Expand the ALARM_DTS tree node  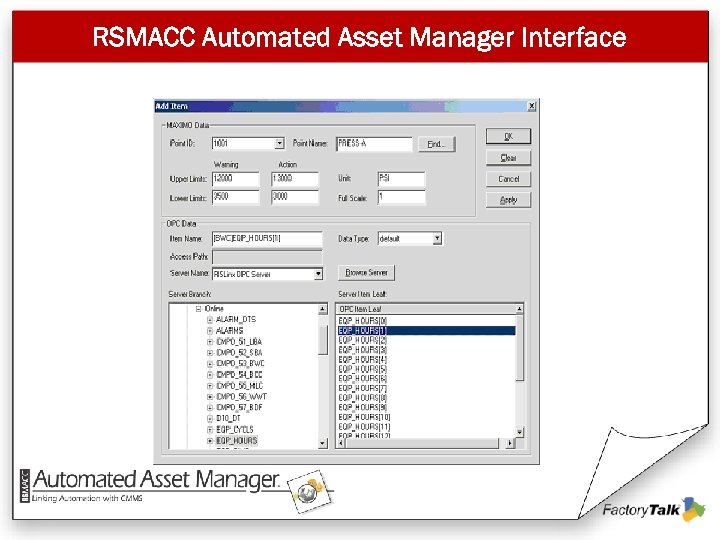(x=210, y=320)
